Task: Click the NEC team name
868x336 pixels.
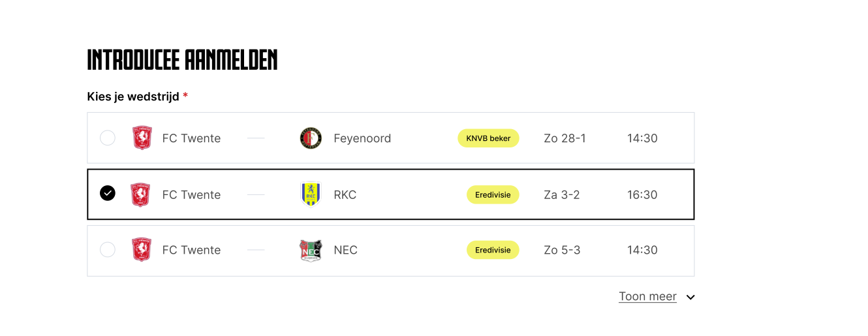Action: coord(345,250)
